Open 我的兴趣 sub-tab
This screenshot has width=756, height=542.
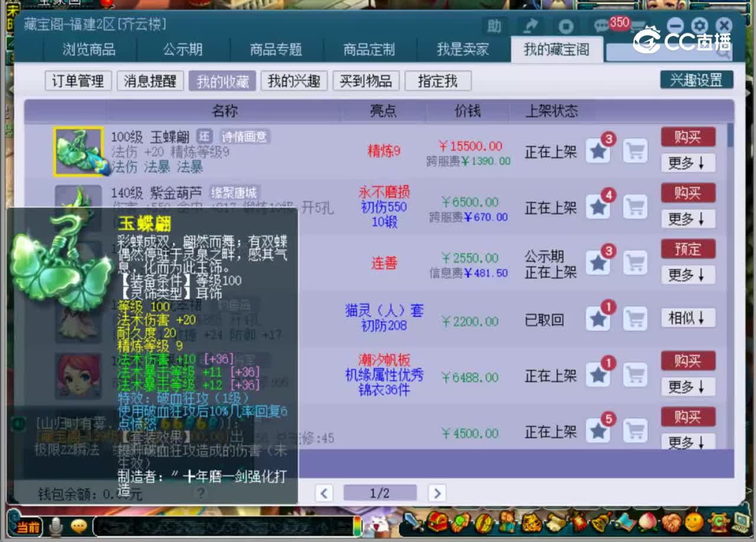(x=294, y=81)
